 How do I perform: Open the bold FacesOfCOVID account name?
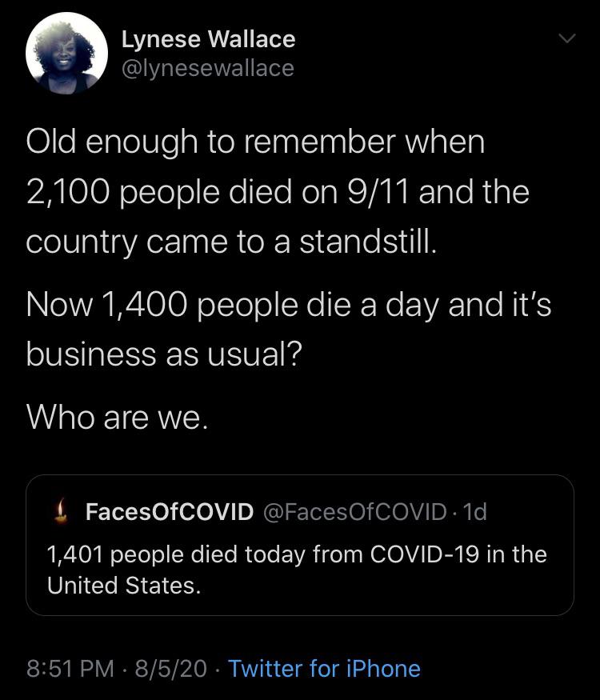[170, 512]
